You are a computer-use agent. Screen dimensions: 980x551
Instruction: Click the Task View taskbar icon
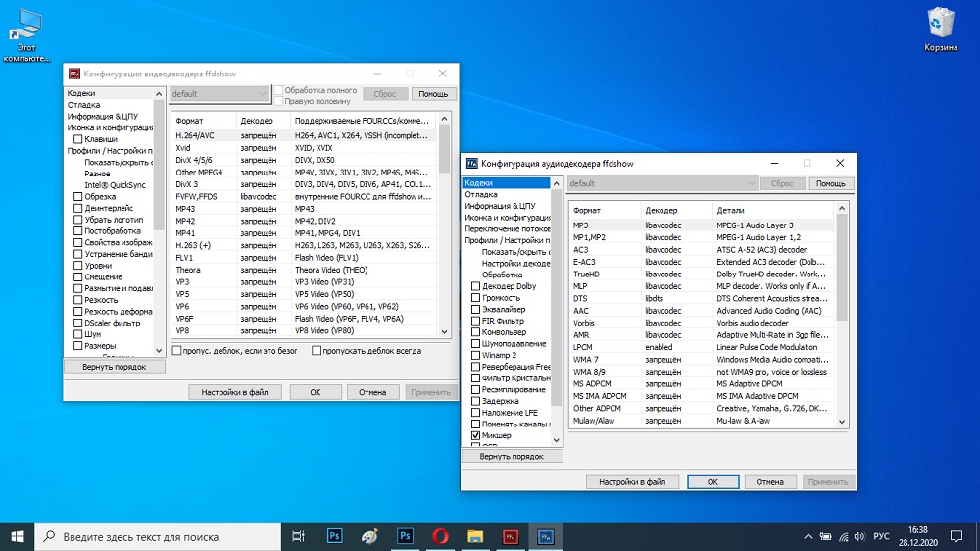click(299, 536)
